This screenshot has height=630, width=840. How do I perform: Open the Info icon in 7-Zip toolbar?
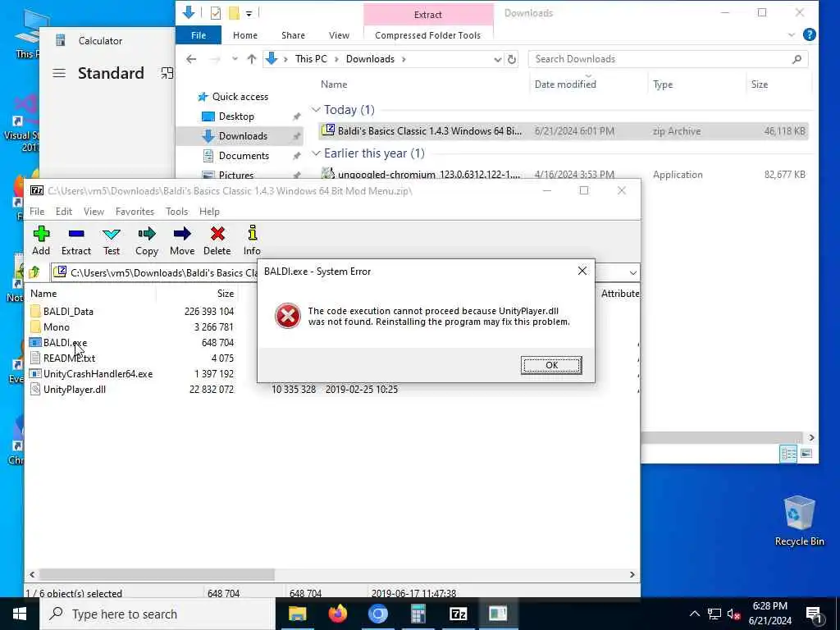point(252,240)
